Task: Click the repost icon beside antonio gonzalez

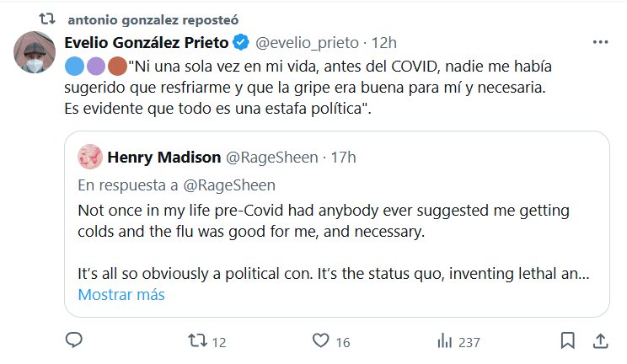Action: pyautogui.click(x=47, y=17)
